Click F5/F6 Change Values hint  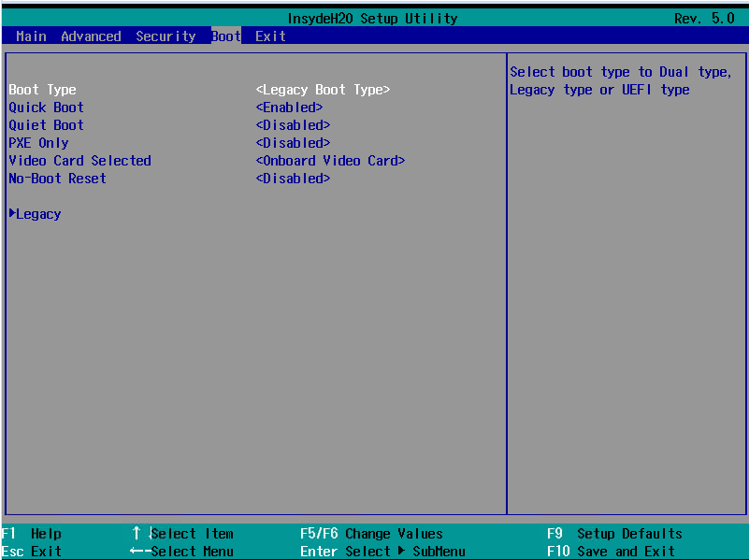point(371,533)
